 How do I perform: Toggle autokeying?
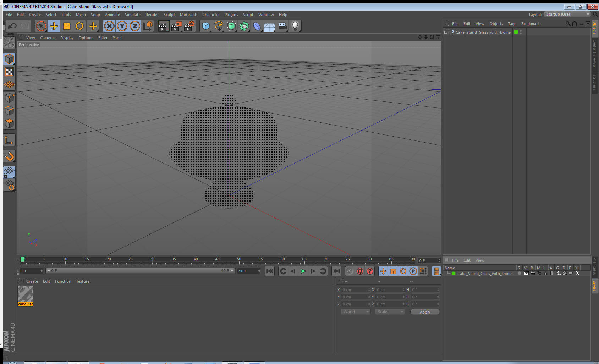pyautogui.click(x=360, y=271)
